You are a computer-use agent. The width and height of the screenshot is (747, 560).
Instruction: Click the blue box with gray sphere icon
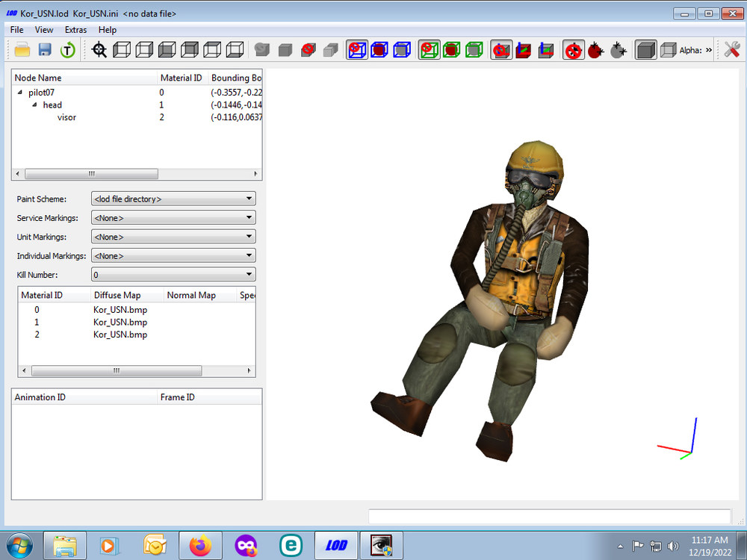pyautogui.click(x=402, y=49)
